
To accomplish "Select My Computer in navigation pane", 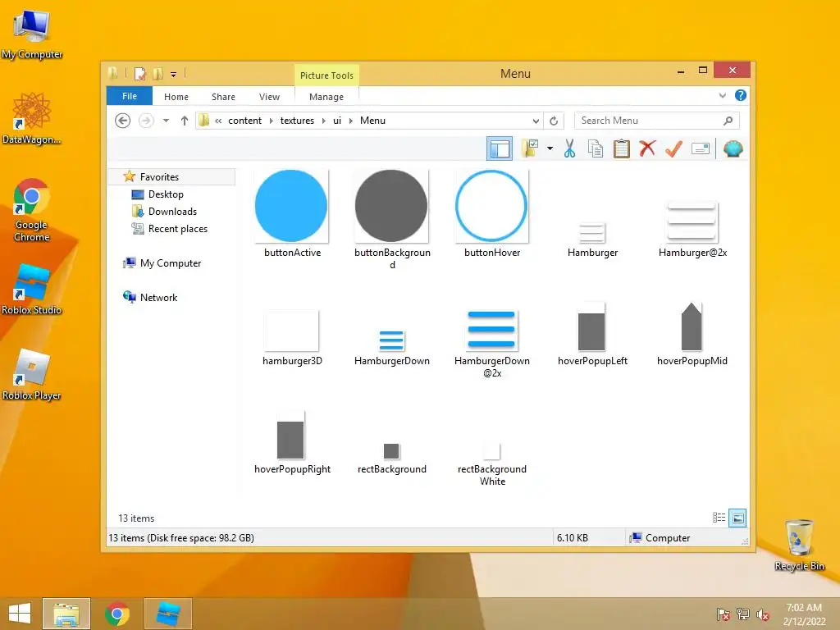I will tap(171, 263).
